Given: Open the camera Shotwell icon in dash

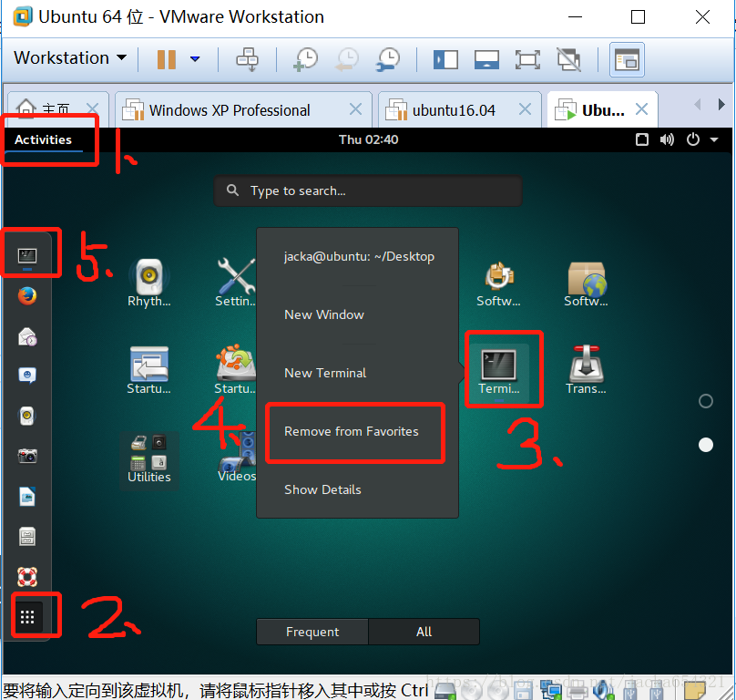Looking at the screenshot, I should coord(27,455).
